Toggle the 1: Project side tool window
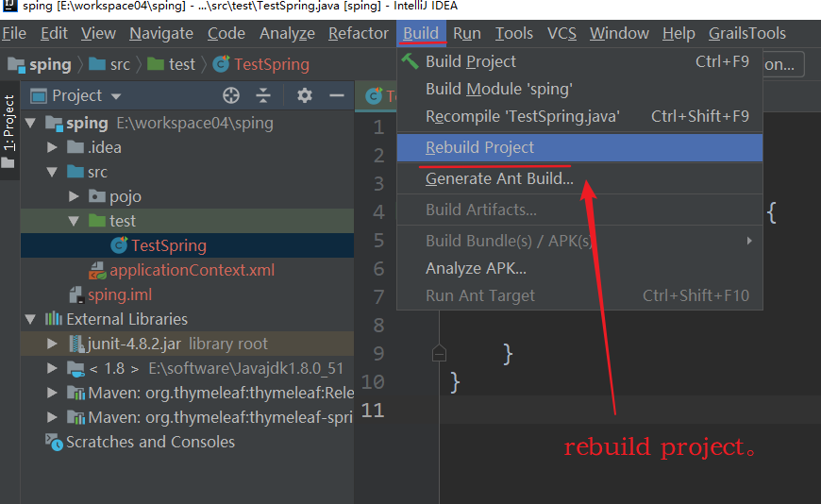 8,131
